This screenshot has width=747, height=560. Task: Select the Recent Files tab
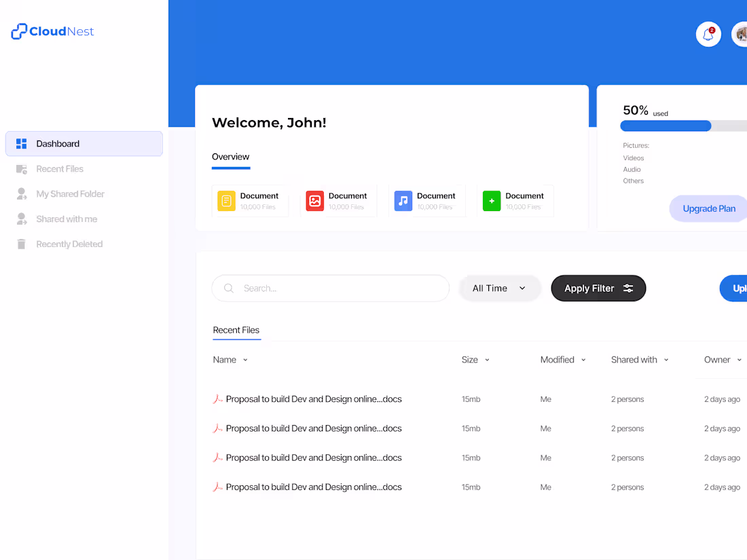(x=236, y=331)
